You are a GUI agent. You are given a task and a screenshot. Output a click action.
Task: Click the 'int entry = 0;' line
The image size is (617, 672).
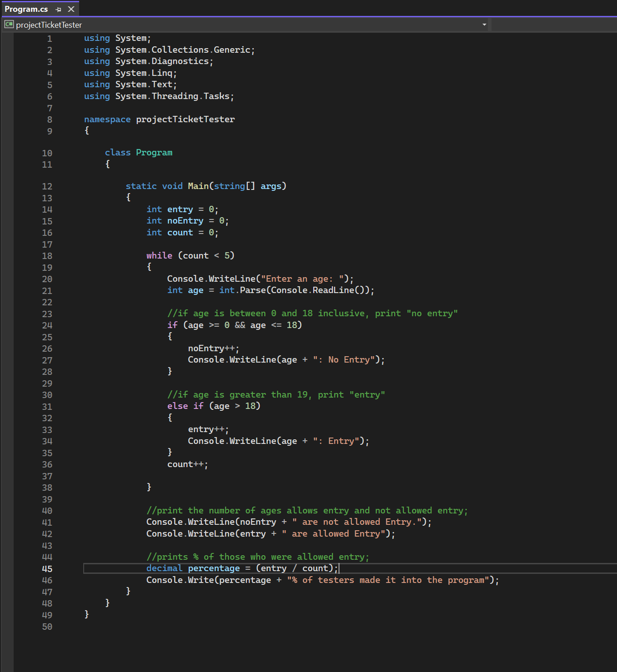pyautogui.click(x=182, y=209)
